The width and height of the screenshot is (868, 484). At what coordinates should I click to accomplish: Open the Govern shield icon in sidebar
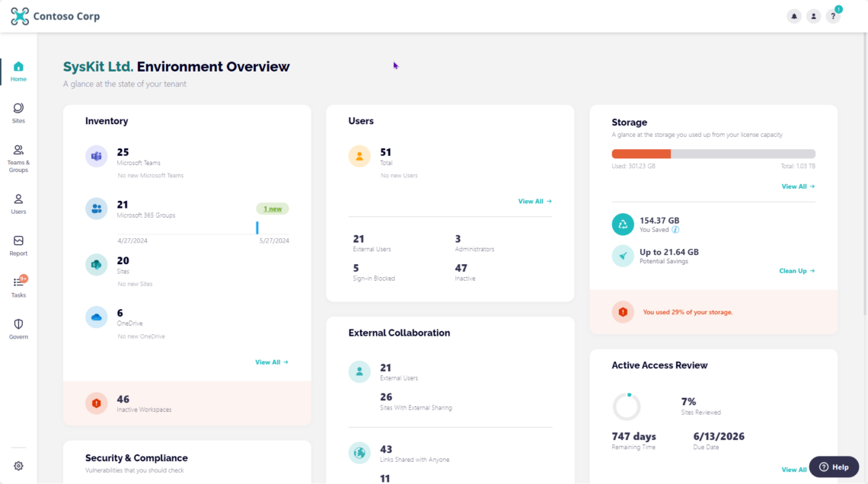18,325
